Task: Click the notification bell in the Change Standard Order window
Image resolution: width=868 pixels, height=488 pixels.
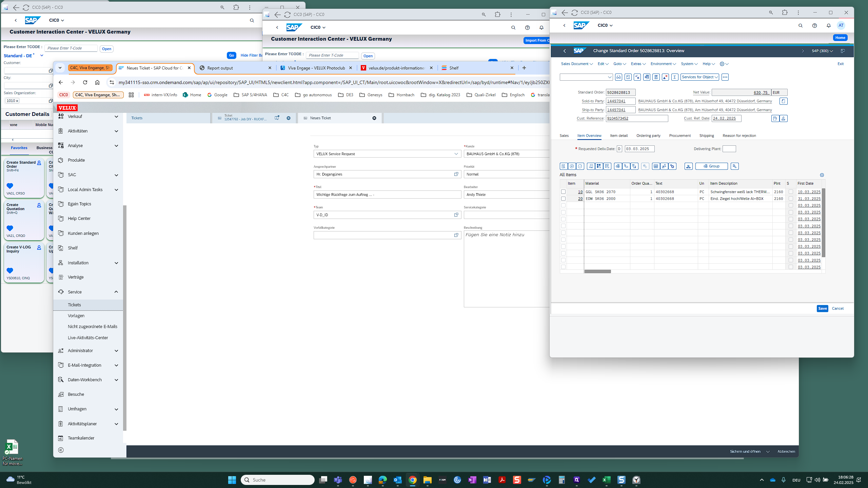Action: tap(828, 25)
